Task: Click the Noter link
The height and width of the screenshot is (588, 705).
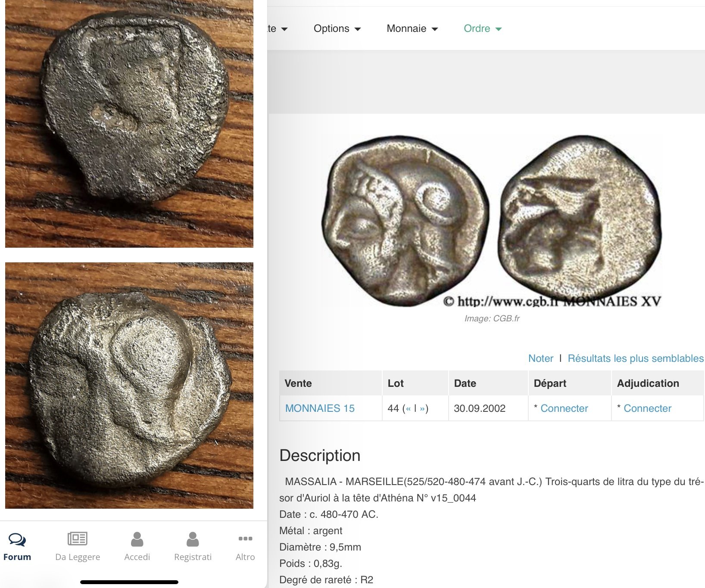Action: pos(540,358)
